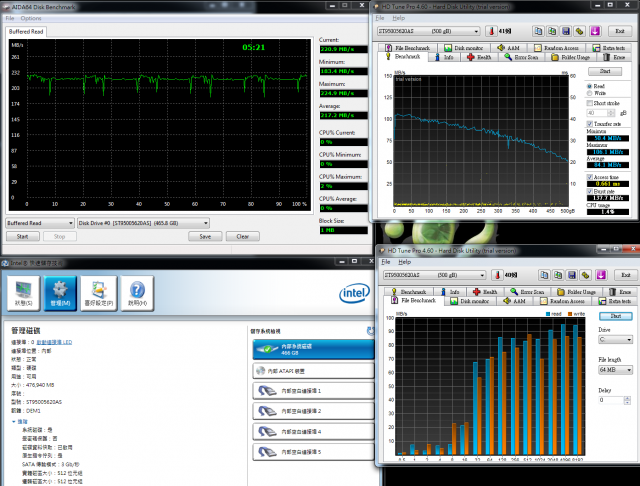Open Random Access tab in lower HD Tune
The image size is (640, 486).
562,301
